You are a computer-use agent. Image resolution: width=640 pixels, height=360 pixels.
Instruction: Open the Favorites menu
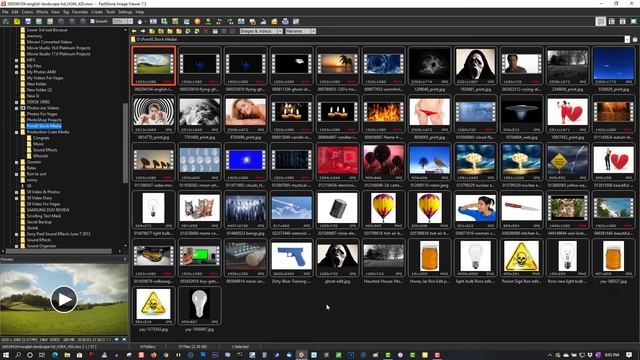click(80, 12)
